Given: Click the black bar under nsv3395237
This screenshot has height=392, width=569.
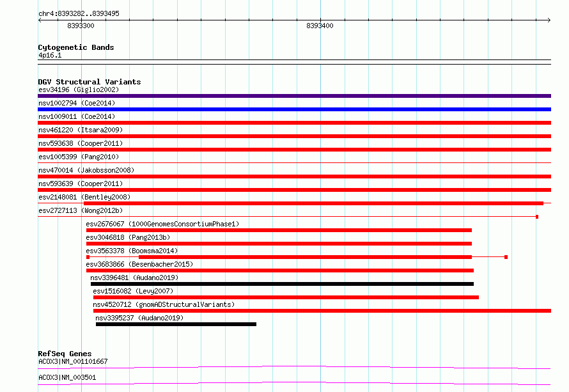Looking at the screenshot, I should (x=176, y=324).
